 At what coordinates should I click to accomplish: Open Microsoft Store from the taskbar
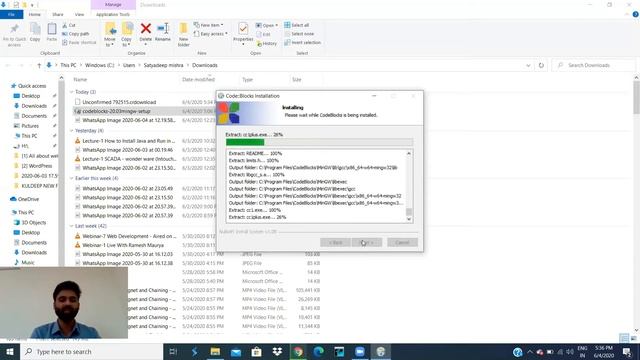pos(256,351)
